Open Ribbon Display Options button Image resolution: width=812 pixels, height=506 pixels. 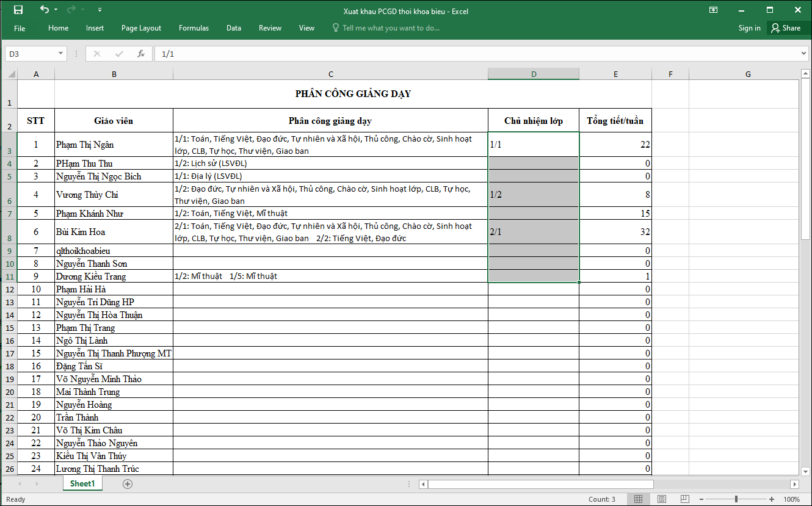pos(713,10)
